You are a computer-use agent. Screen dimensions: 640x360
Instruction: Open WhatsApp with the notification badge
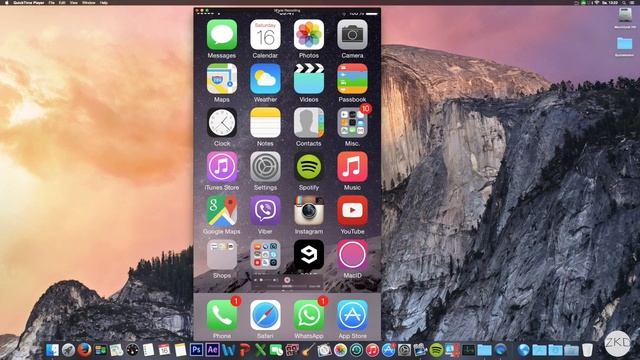[309, 315]
